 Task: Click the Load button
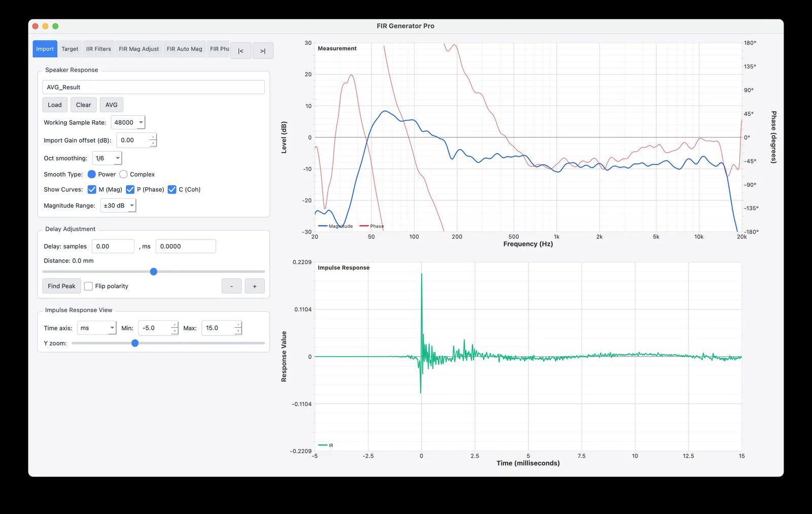coord(55,105)
